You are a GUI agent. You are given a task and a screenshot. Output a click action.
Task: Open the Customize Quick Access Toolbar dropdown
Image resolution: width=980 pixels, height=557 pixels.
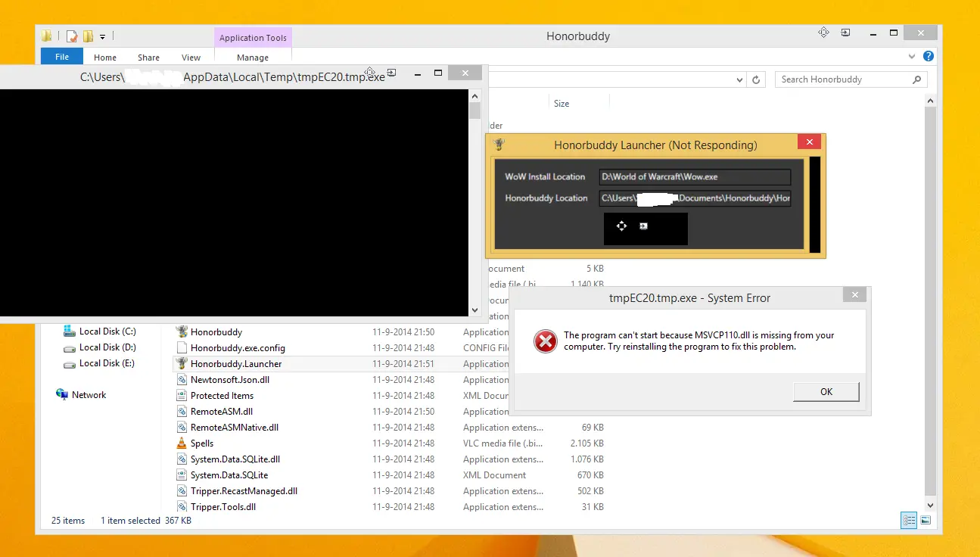coord(103,36)
